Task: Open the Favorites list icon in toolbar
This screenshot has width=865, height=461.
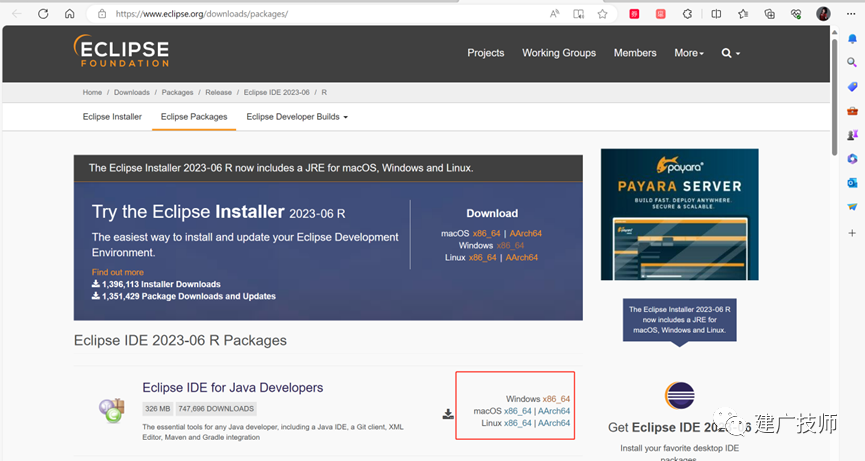Action: pos(743,14)
